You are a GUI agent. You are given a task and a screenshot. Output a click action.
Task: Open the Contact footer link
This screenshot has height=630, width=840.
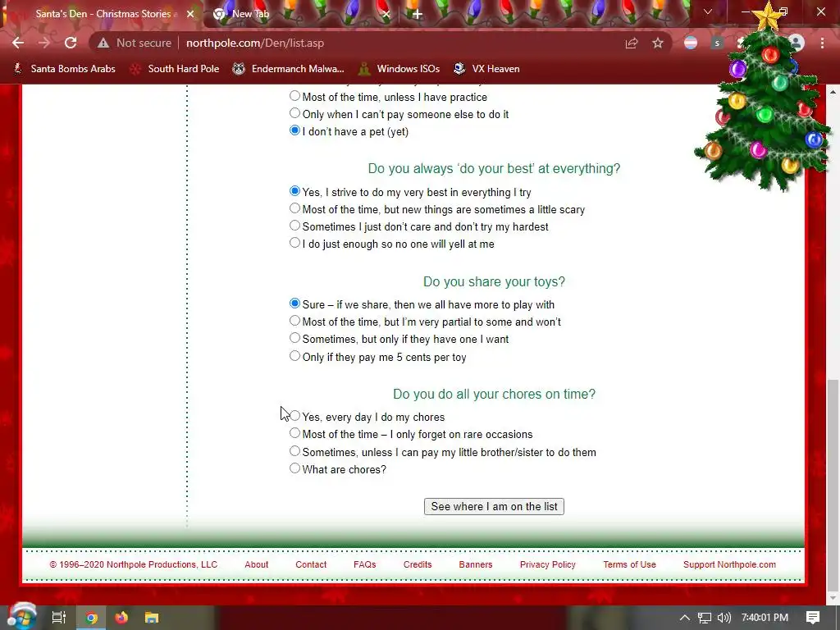[x=311, y=564]
